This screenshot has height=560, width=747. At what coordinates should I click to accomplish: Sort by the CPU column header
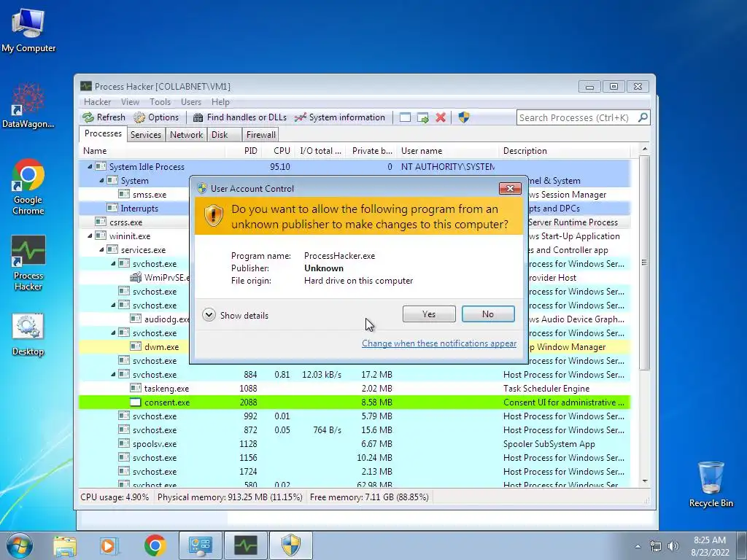(278, 150)
